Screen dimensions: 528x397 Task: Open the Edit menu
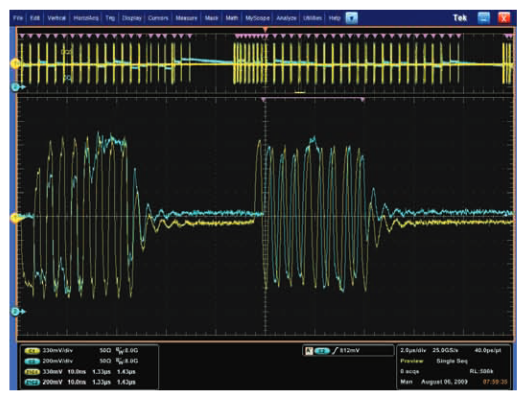35,18
